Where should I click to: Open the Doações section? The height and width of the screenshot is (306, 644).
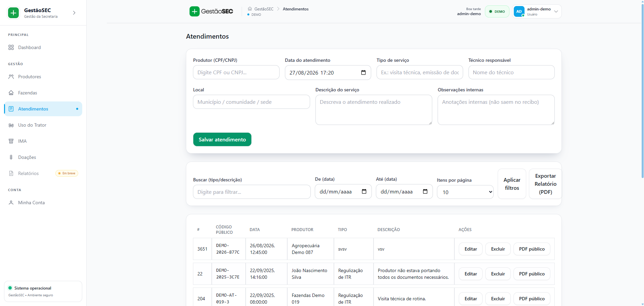pos(43,157)
